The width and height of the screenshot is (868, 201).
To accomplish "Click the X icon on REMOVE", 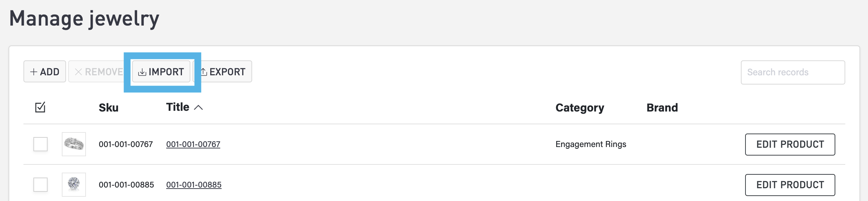I will [78, 72].
